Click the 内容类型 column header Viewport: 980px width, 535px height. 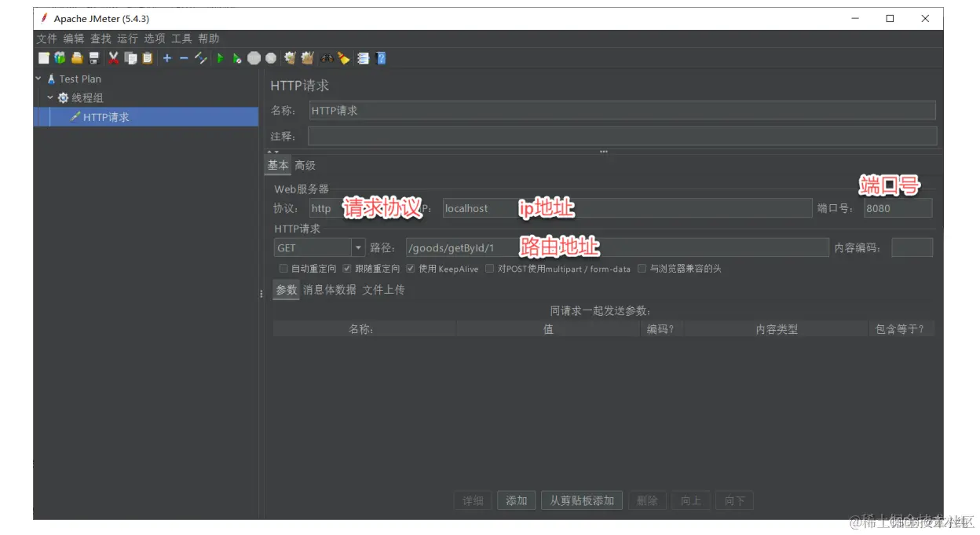(777, 329)
